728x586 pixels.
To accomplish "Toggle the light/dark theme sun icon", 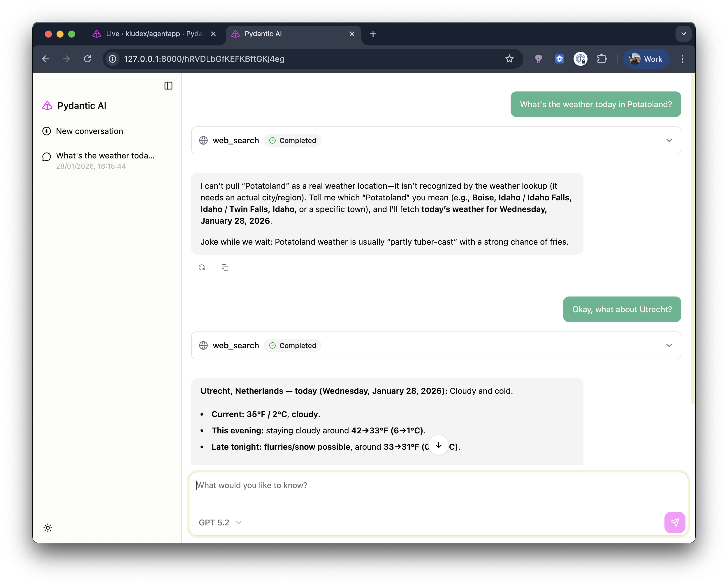I will click(x=48, y=527).
